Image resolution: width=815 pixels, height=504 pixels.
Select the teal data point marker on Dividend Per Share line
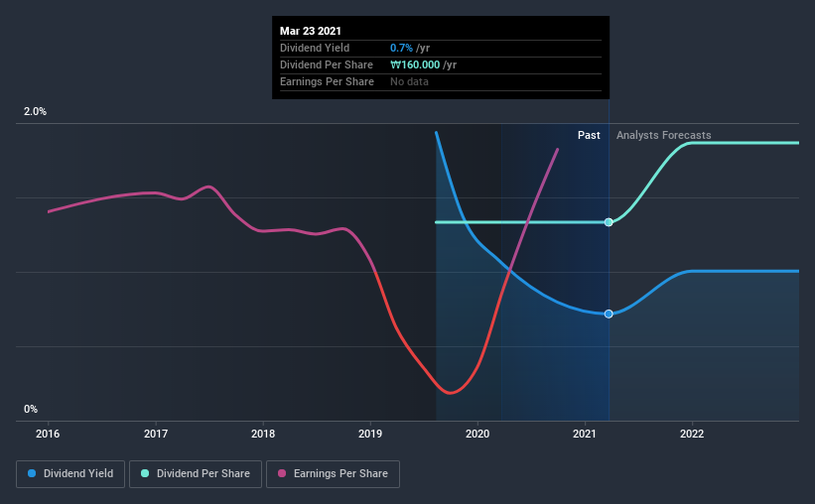click(x=609, y=222)
